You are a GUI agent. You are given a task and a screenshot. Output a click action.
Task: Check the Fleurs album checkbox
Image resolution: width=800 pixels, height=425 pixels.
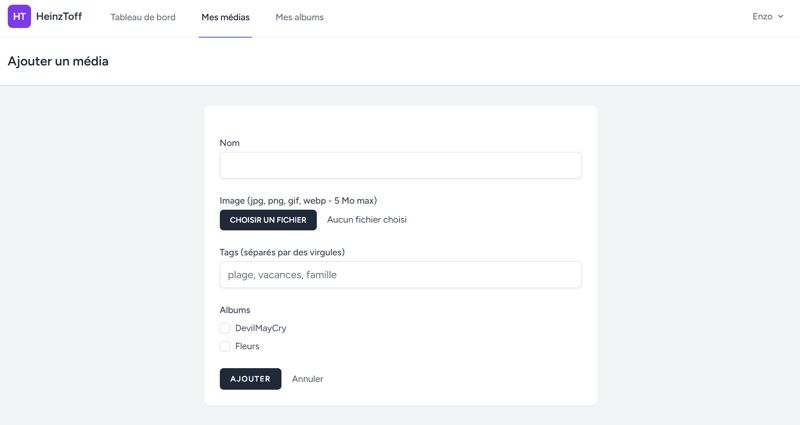[225, 346]
